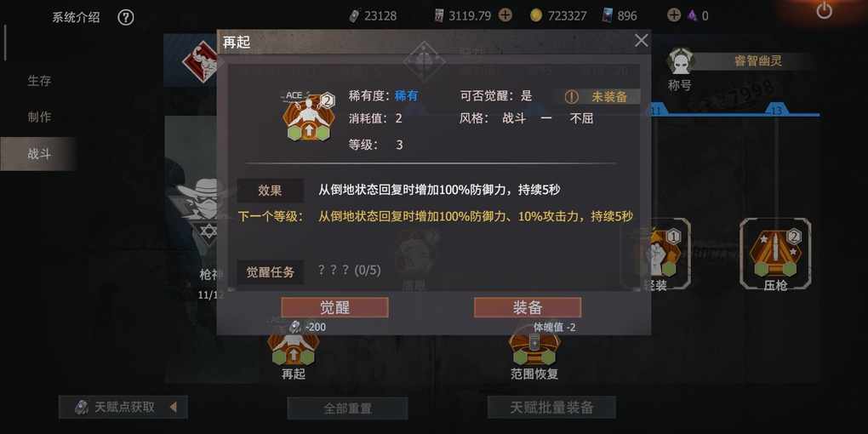The height and width of the screenshot is (434, 868).
Task: Click the 觉醒 awaken button
Action: pyautogui.click(x=334, y=308)
